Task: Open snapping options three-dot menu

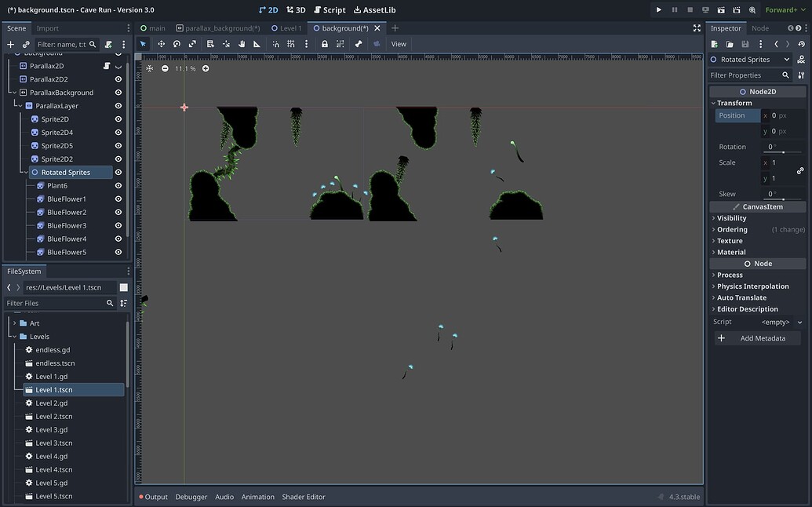Action: pyautogui.click(x=306, y=44)
